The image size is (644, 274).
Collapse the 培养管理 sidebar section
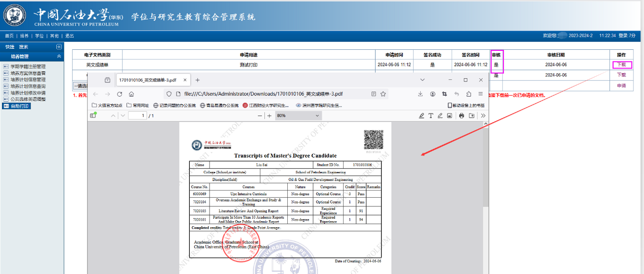click(59, 56)
